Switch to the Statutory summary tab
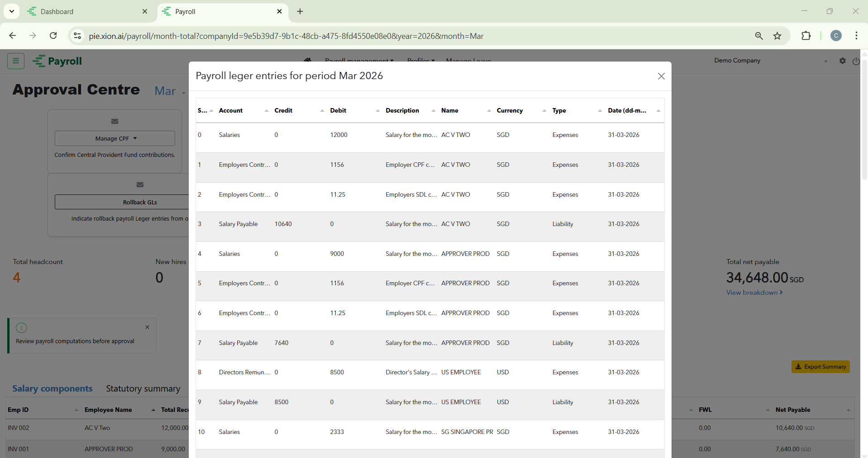Screen dimensions: 868x458 point(143,389)
